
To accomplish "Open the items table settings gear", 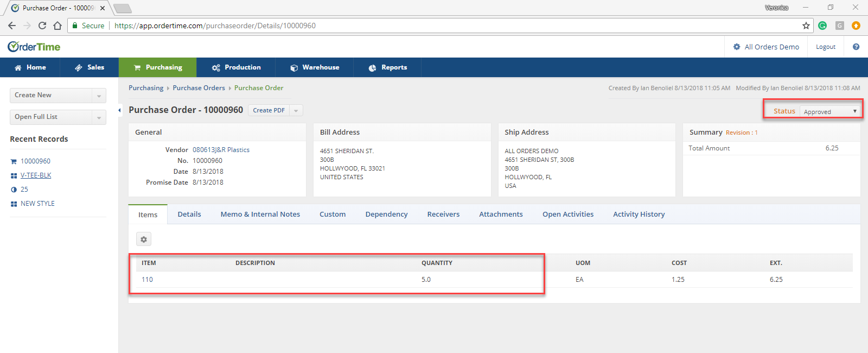I will (x=144, y=239).
